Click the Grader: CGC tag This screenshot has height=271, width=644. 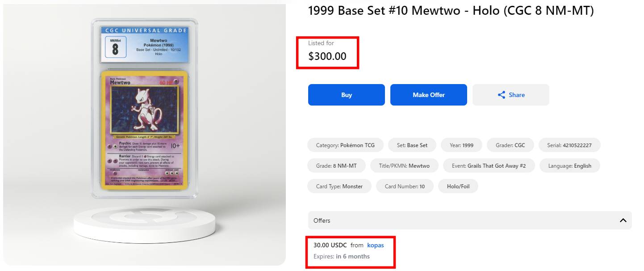[510, 145]
